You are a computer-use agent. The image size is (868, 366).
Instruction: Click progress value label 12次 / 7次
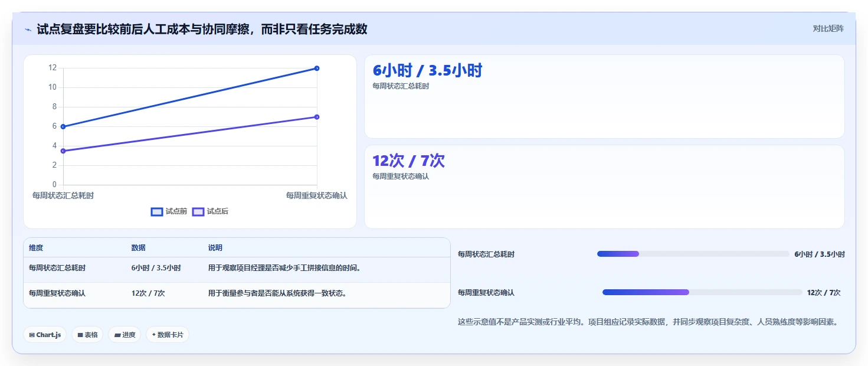point(824,293)
